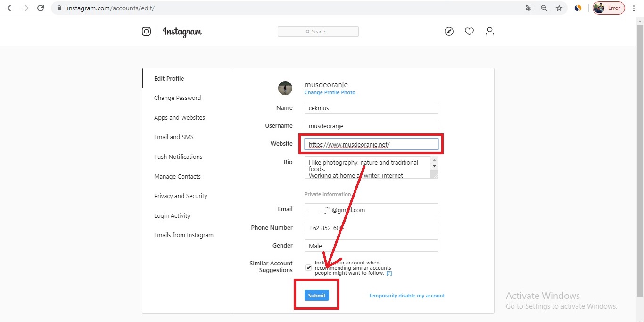Click inside the Website input field
Image resolution: width=644 pixels, height=322 pixels.
[x=371, y=144]
